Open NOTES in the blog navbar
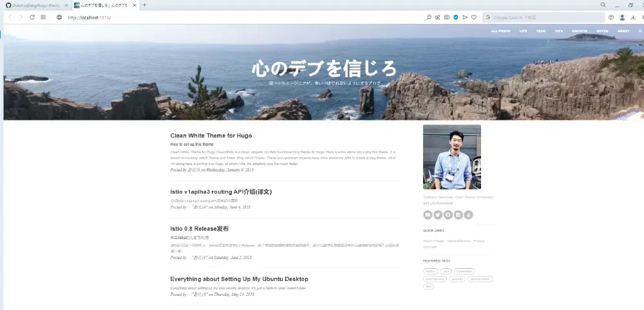 tap(603, 31)
